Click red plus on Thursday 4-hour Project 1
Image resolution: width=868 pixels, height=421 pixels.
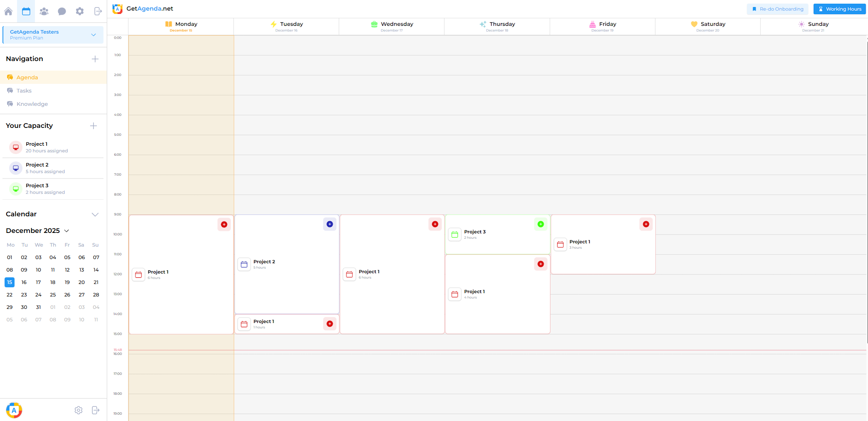coord(541,264)
